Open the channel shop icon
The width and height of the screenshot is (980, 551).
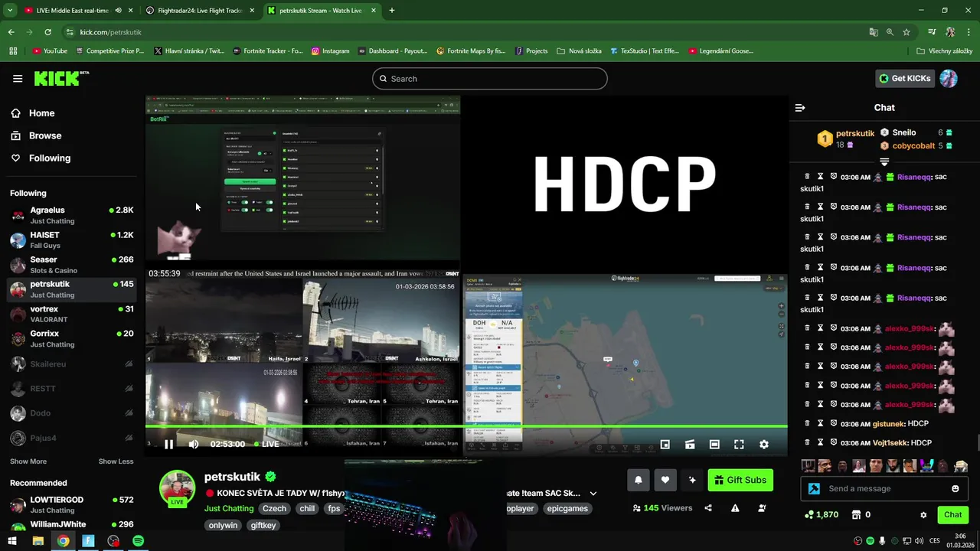tap(857, 515)
